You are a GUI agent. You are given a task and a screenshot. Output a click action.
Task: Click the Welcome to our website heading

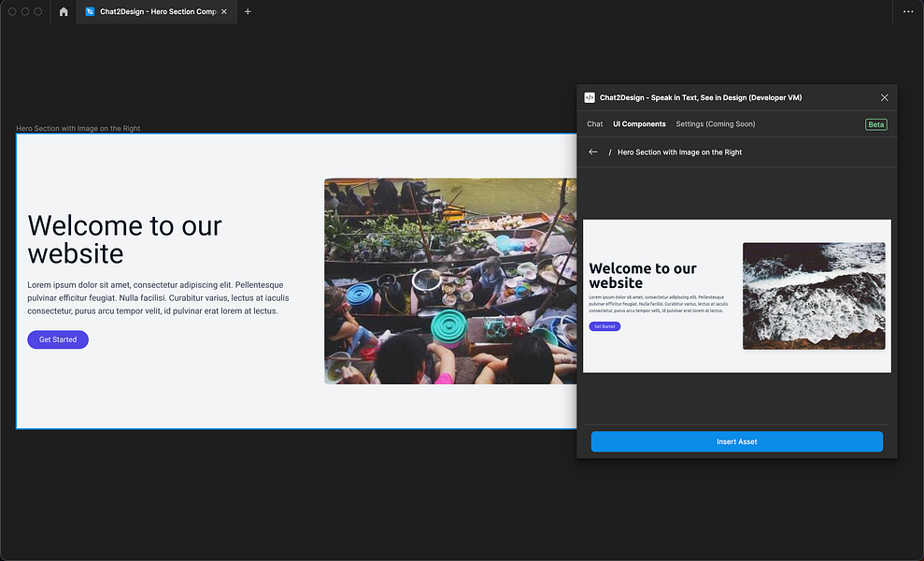point(124,238)
